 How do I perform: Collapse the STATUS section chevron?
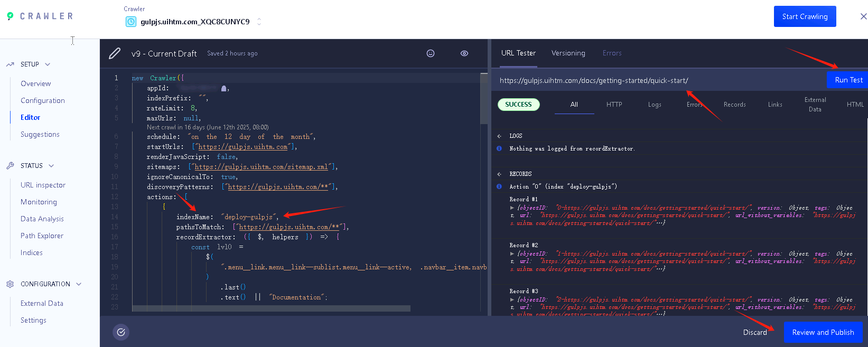pos(51,166)
